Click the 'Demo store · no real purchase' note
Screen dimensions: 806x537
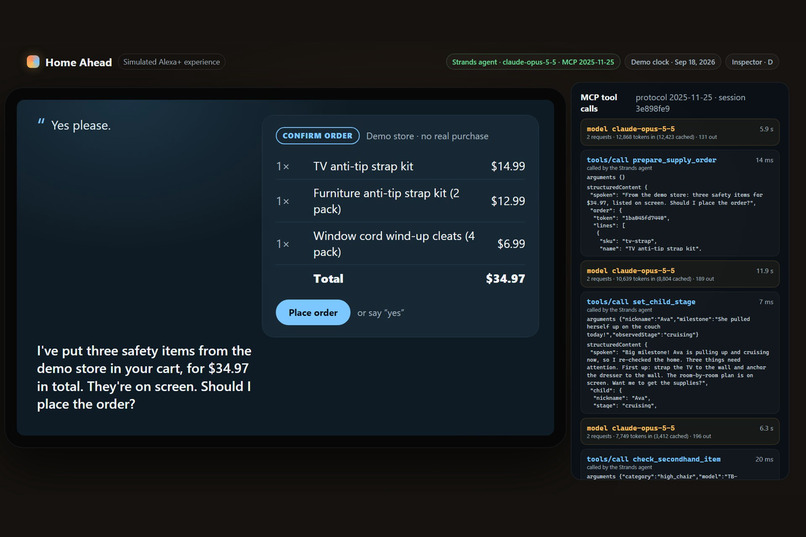(427, 136)
